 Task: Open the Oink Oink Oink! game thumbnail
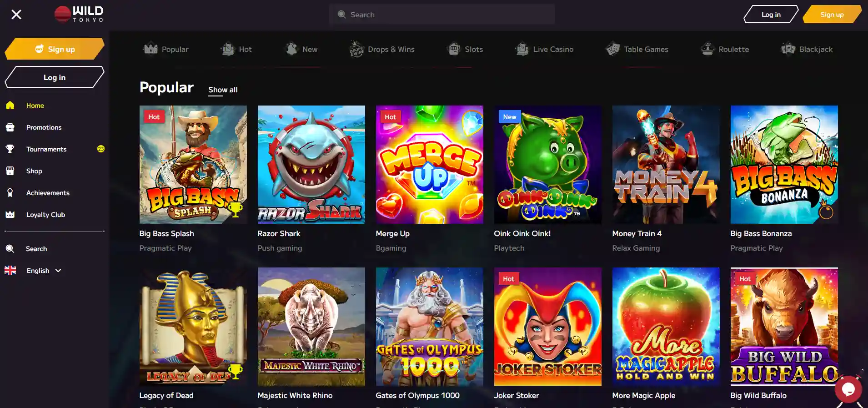(x=548, y=165)
